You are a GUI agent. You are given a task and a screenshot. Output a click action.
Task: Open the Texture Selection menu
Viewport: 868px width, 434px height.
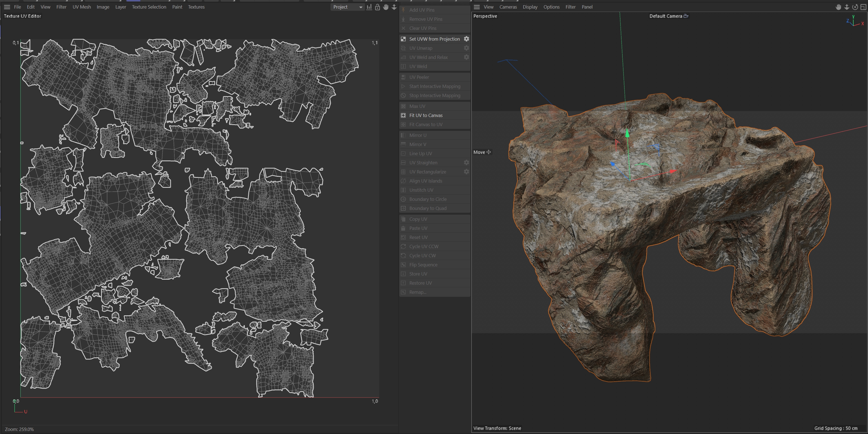(x=149, y=7)
